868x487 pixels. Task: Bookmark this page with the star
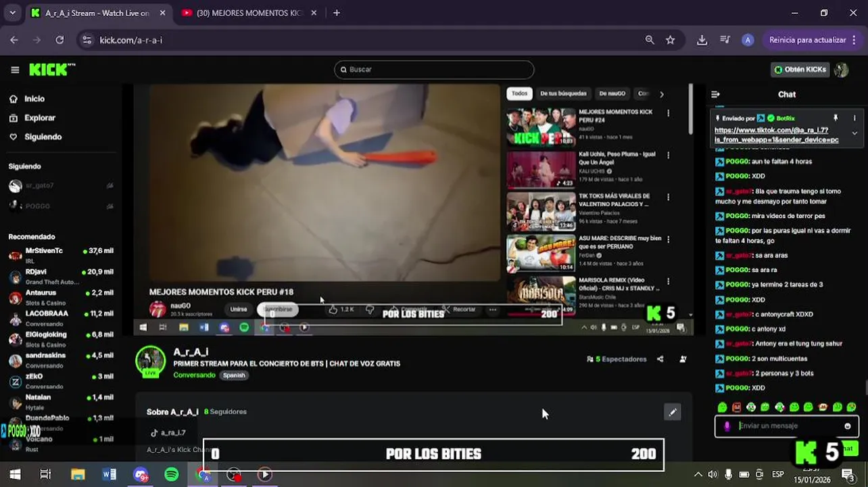coord(670,40)
